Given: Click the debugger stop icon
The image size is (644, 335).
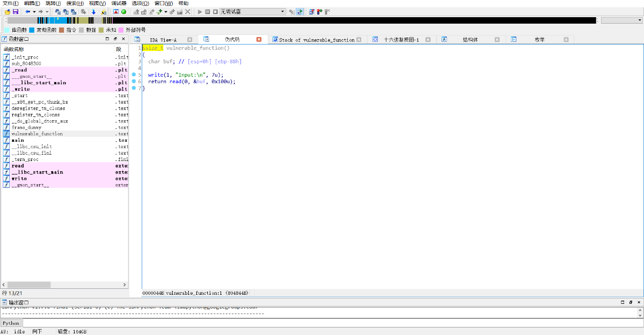Looking at the screenshot, I should (215, 12).
